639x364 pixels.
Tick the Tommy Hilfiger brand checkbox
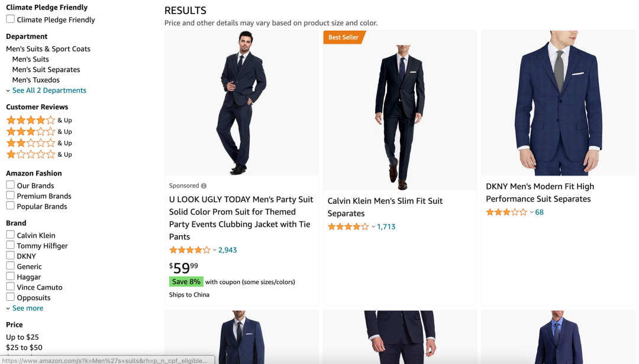(11, 245)
